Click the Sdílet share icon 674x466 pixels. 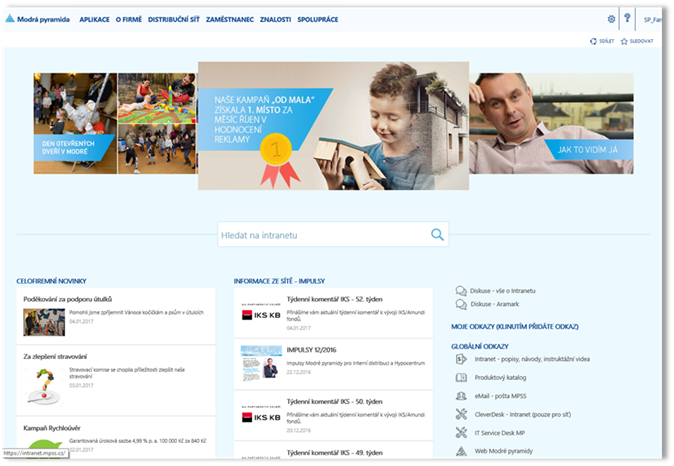(x=593, y=41)
